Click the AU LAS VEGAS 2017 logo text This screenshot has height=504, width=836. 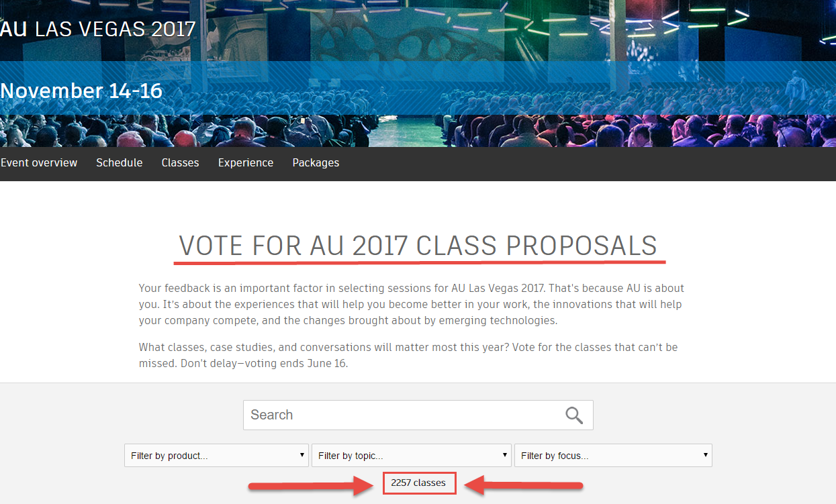click(x=98, y=30)
